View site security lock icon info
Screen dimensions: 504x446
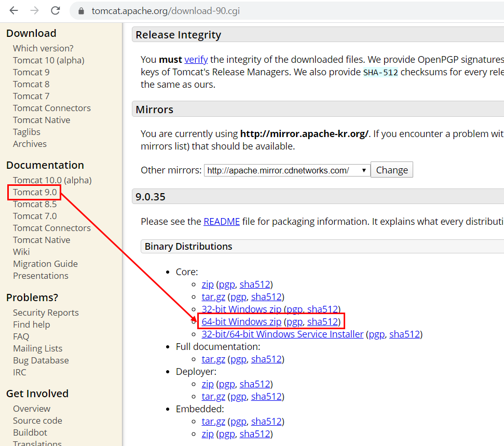click(x=81, y=11)
